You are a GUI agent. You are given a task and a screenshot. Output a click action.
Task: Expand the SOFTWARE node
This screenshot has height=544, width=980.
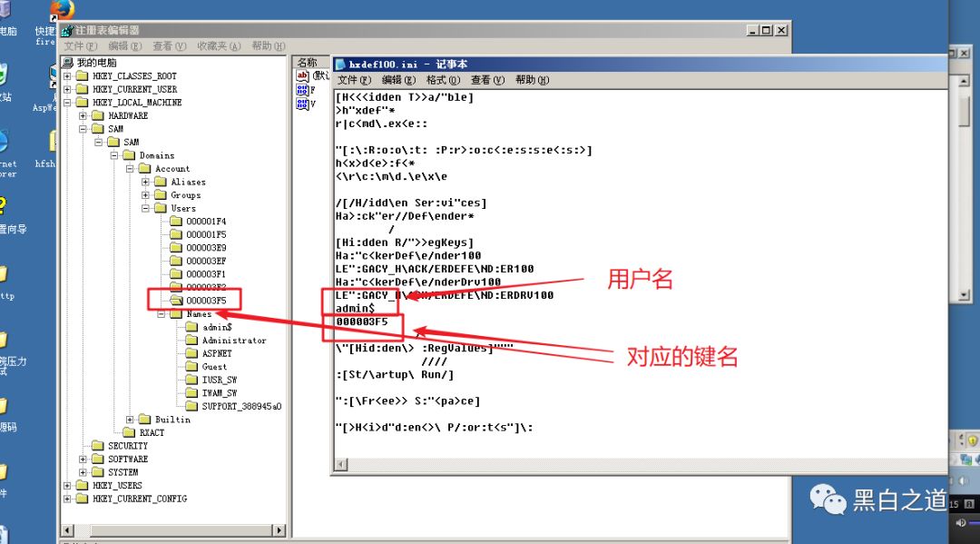[x=83, y=459]
